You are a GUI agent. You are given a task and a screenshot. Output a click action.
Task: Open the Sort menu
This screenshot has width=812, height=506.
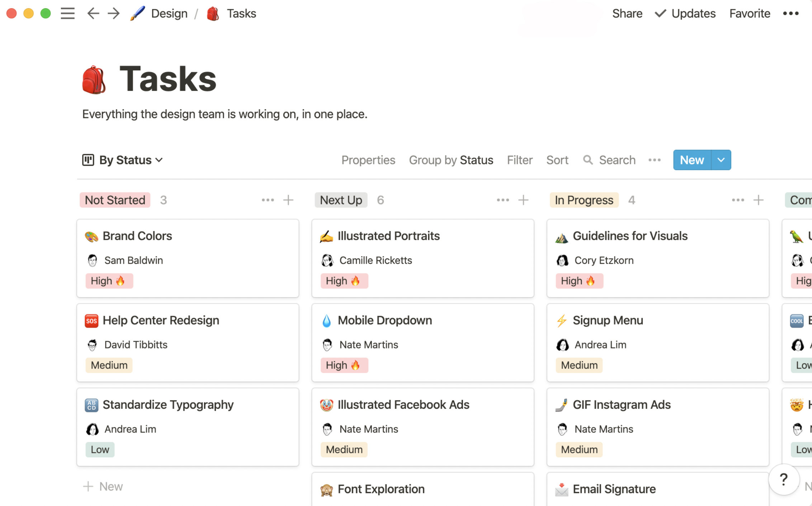click(x=557, y=160)
